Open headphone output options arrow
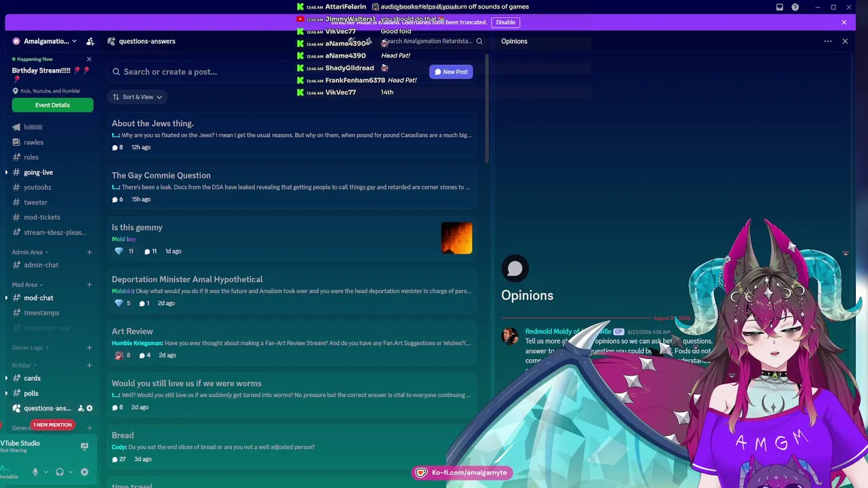Screen dimensions: 868x488 coord(70,472)
